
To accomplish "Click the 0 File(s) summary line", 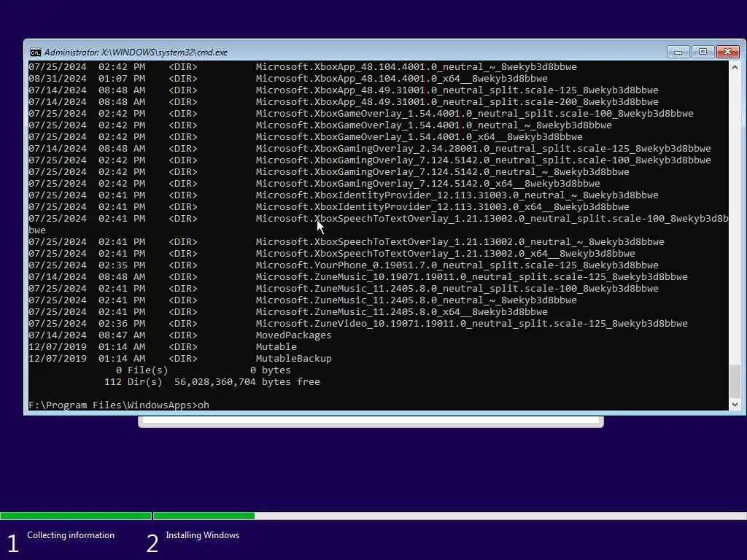I will click(x=203, y=370).
